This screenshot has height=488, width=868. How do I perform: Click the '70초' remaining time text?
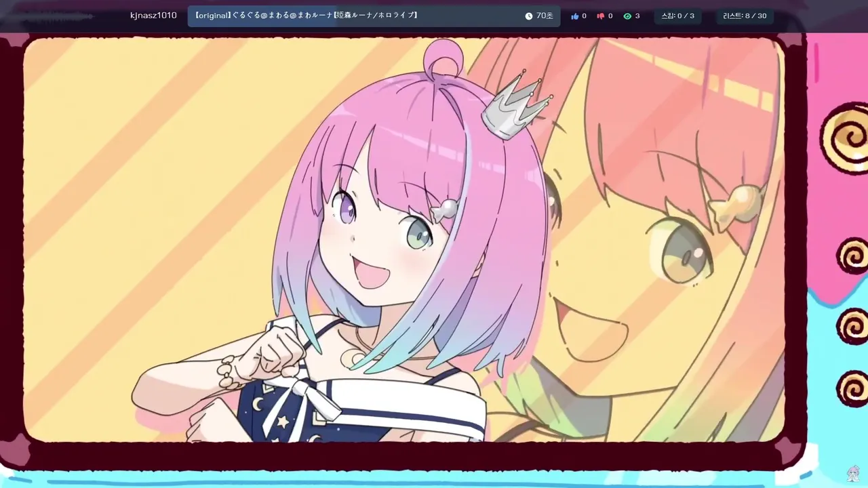[x=545, y=16]
